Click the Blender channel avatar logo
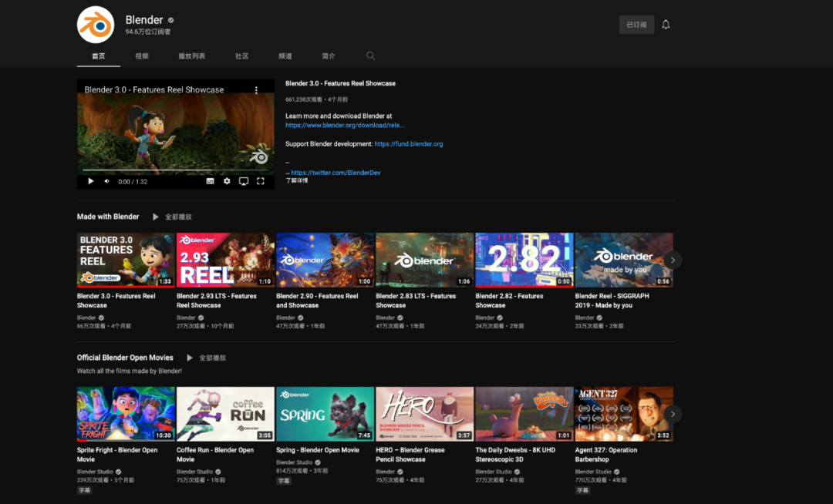The width and height of the screenshot is (833, 504). click(96, 25)
